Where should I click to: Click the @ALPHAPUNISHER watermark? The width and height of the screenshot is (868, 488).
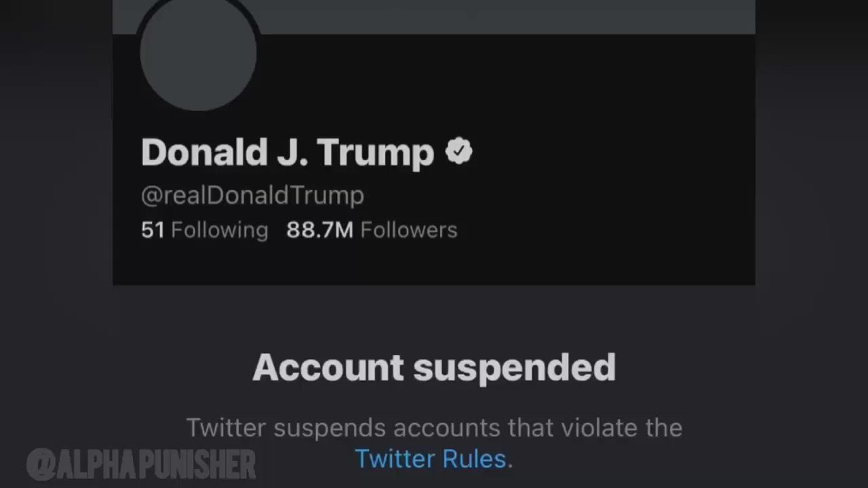click(x=141, y=464)
